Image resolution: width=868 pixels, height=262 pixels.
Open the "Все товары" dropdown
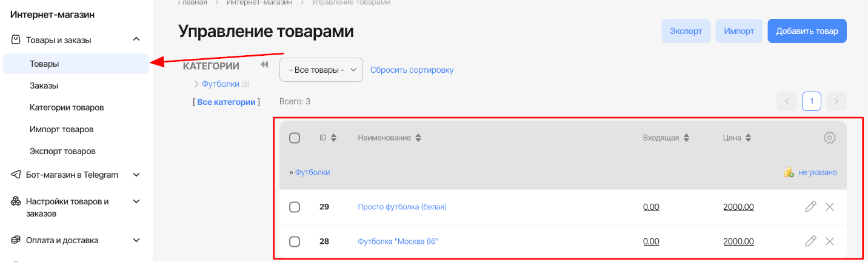pyautogui.click(x=321, y=70)
